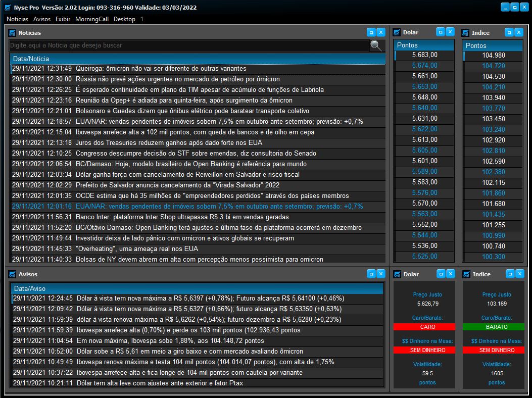Click the chart icon on Noticias panel title bar
This screenshot has height=398, width=532.
pyautogui.click(x=11, y=32)
